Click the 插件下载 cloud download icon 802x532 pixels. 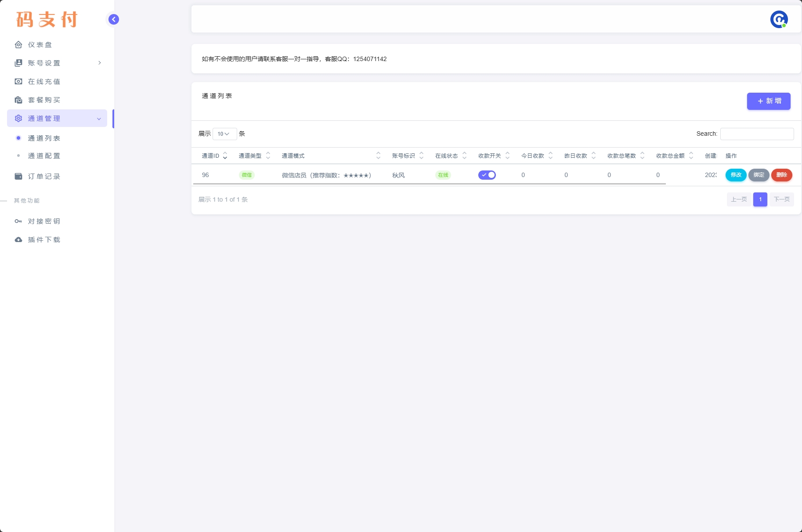(x=18, y=240)
